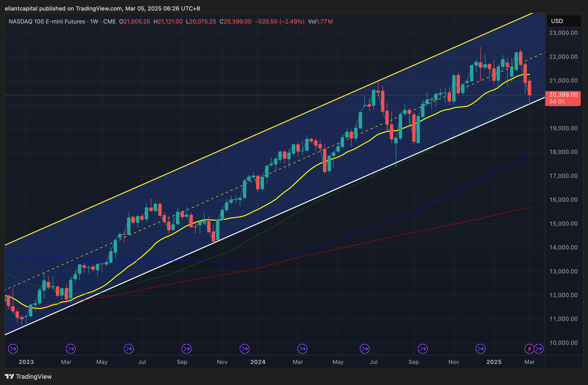Click the Vol 1.77 M volume readout

click(320, 22)
